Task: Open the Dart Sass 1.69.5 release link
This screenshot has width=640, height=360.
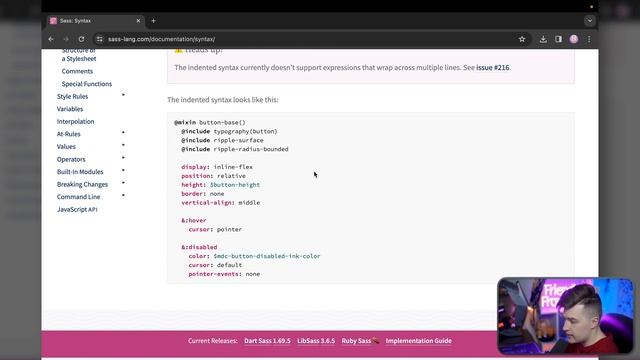Action: coord(267,341)
